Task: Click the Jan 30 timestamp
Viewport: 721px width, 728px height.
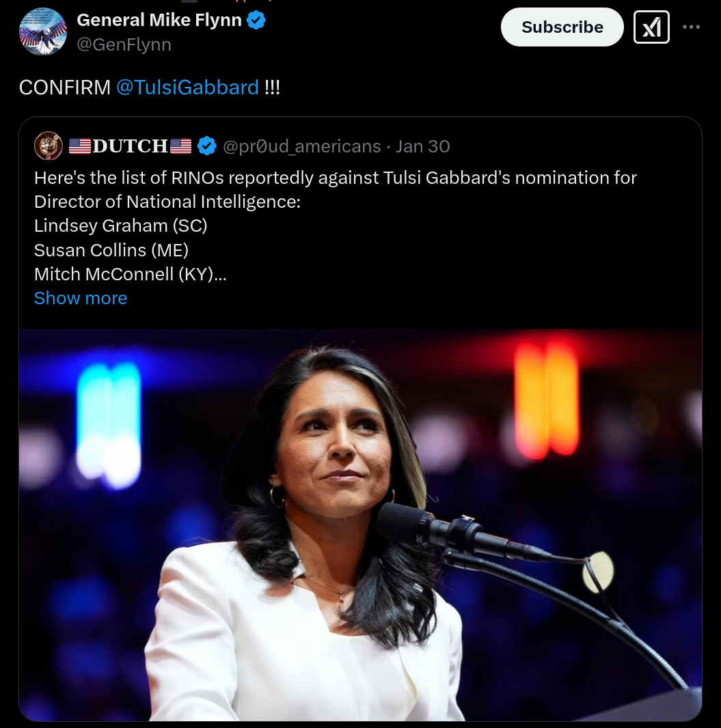Action: click(x=422, y=146)
